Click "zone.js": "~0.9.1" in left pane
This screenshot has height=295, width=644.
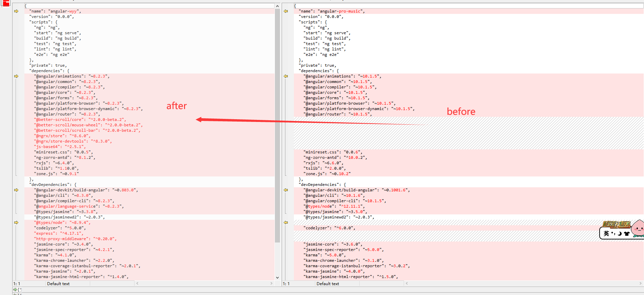coord(56,174)
